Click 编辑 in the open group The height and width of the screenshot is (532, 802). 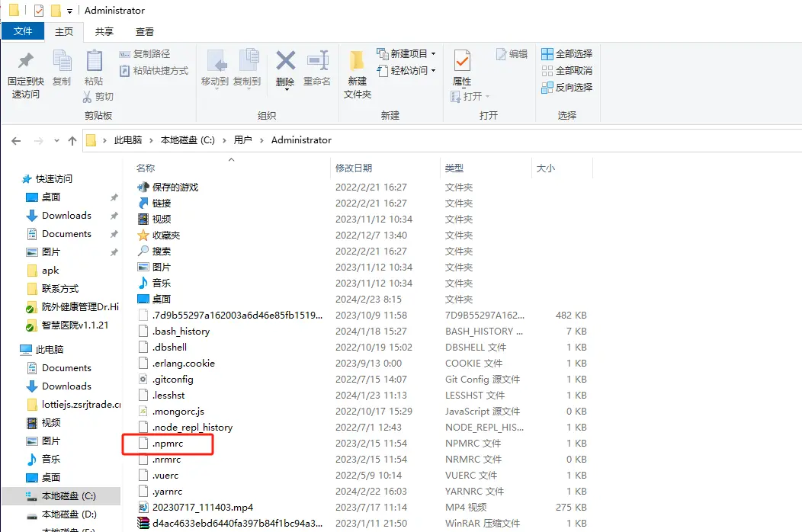click(x=512, y=53)
